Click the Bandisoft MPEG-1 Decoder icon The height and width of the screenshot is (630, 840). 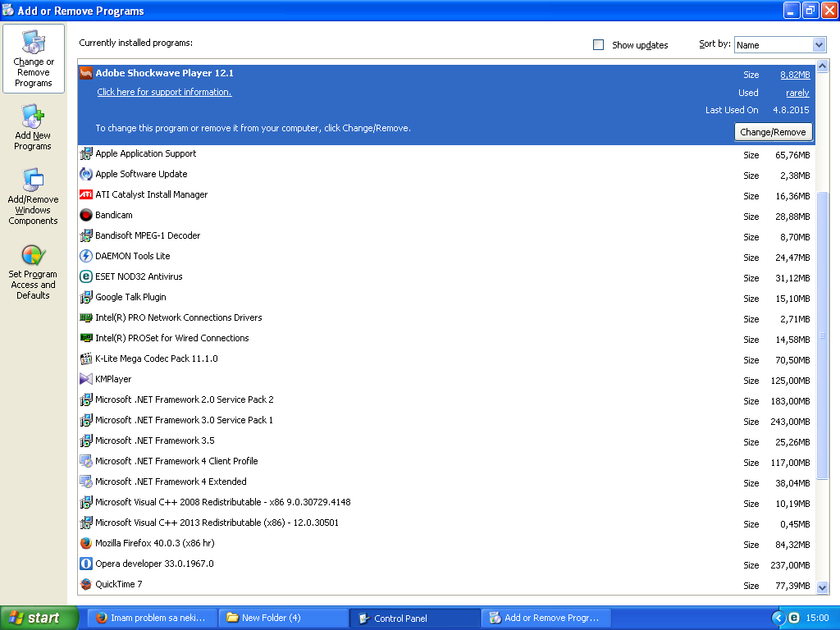coord(85,235)
